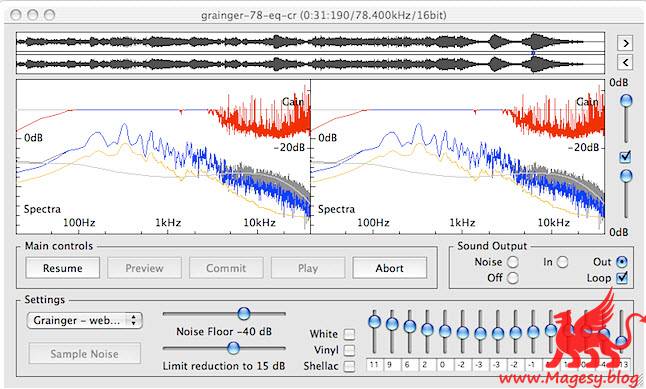Click the upper channel waveform overview
This screenshot has height=389, width=646.
[310, 42]
